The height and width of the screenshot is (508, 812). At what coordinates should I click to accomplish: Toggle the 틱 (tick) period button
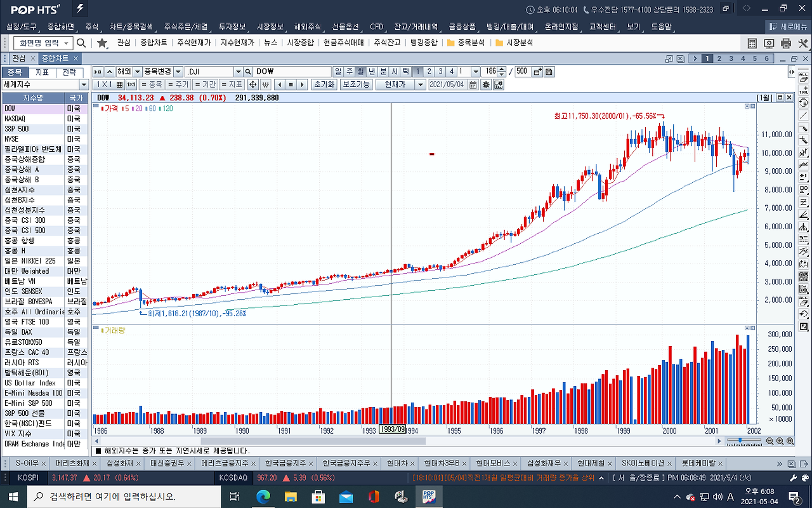coord(406,72)
